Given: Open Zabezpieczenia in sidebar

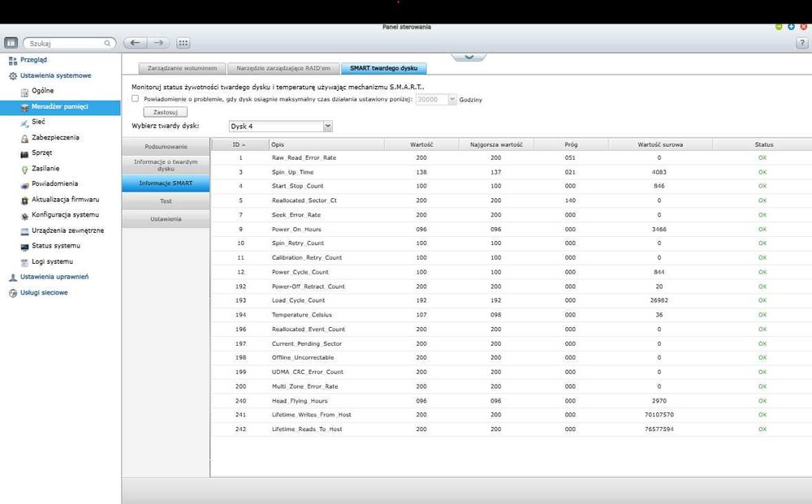Looking at the screenshot, I should 55,138.
